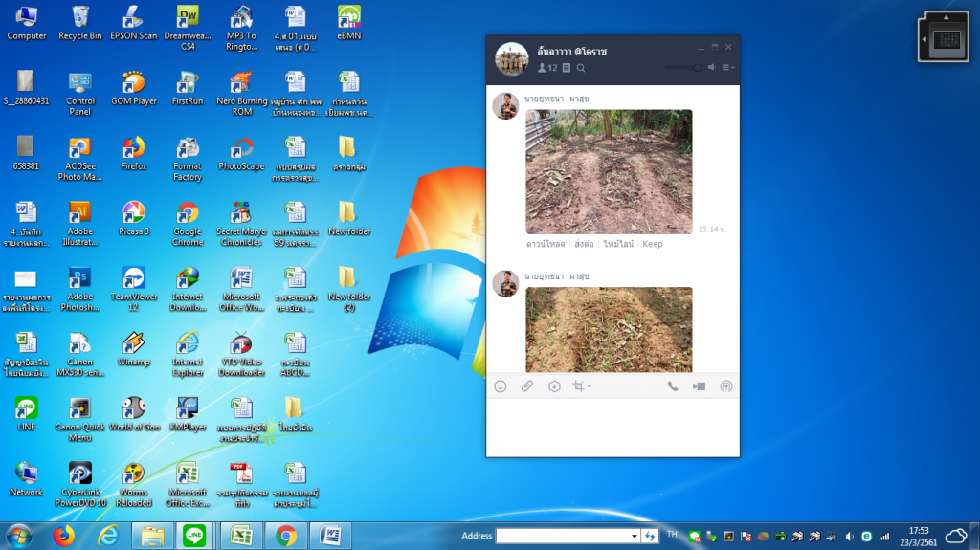Toggle system volume speaker in tray

[848, 536]
